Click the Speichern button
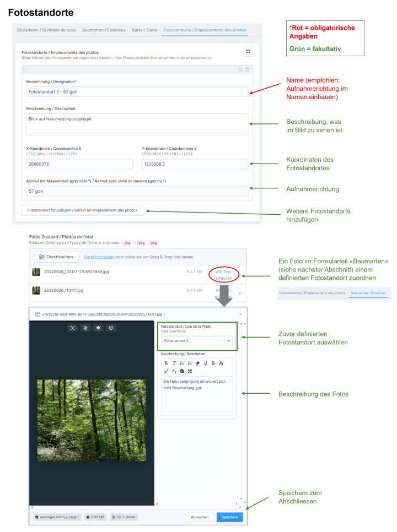Image resolution: width=397 pixels, height=532 pixels. click(x=229, y=517)
